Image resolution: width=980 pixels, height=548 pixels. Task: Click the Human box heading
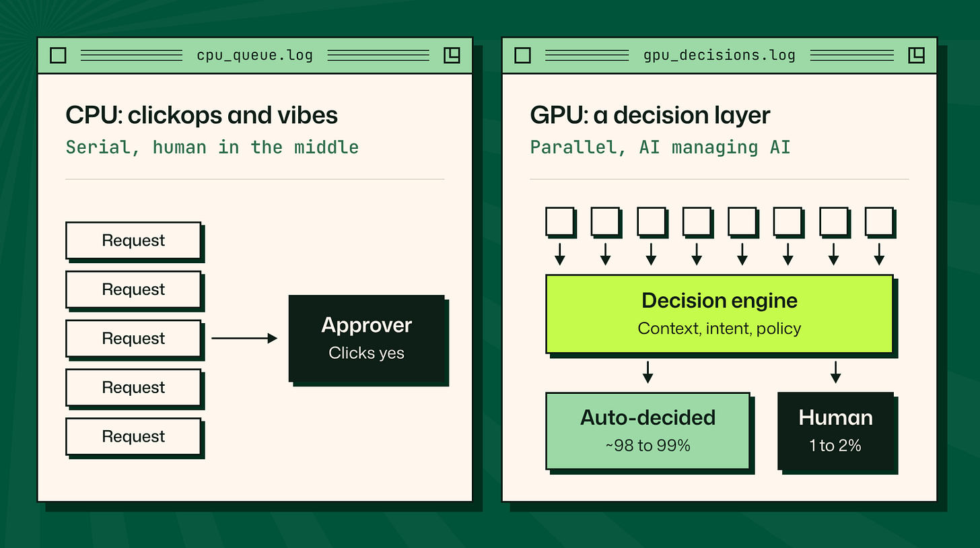[x=836, y=417]
